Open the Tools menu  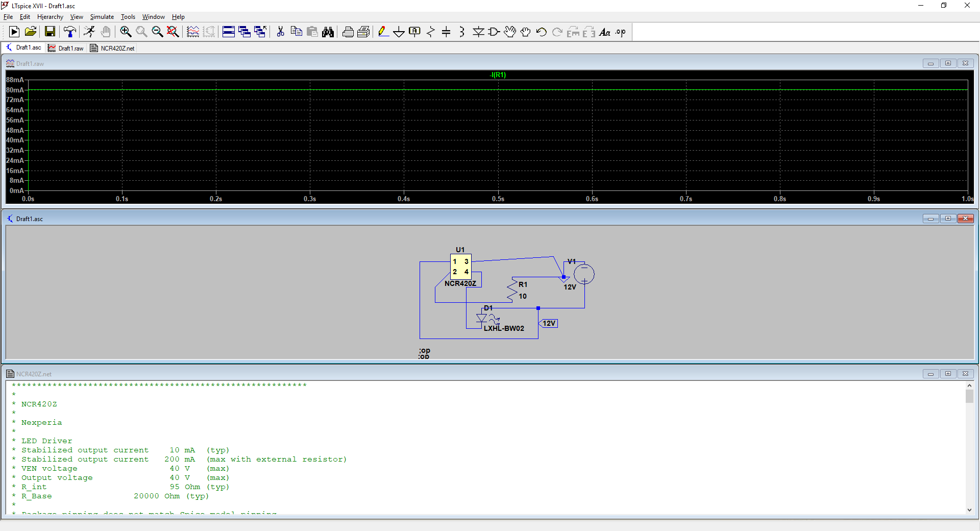coord(128,17)
